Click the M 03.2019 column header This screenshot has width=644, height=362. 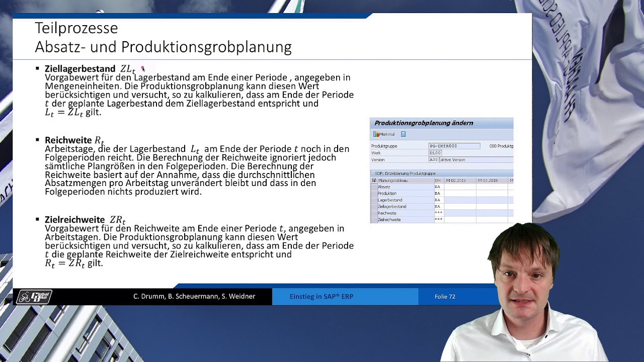(x=492, y=180)
